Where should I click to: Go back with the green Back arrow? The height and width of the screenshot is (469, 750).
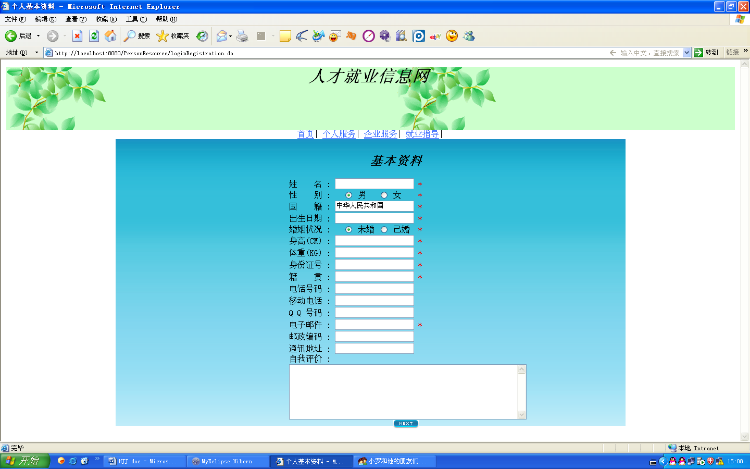click(x=11, y=36)
